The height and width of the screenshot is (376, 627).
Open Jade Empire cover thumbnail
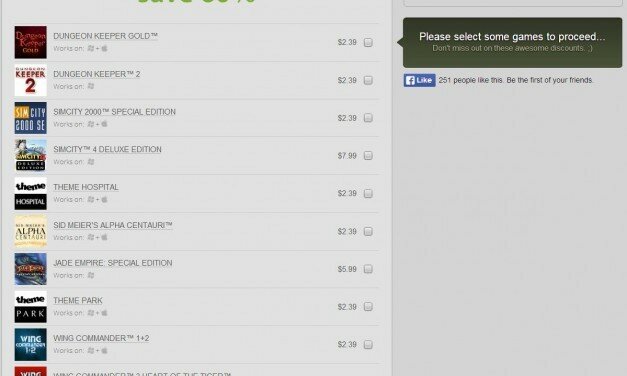(x=30, y=269)
